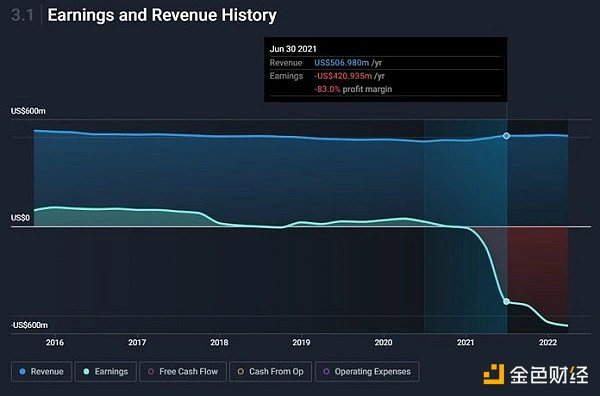Click the Cash From Op legend circle
600x396 pixels.
pos(241,372)
